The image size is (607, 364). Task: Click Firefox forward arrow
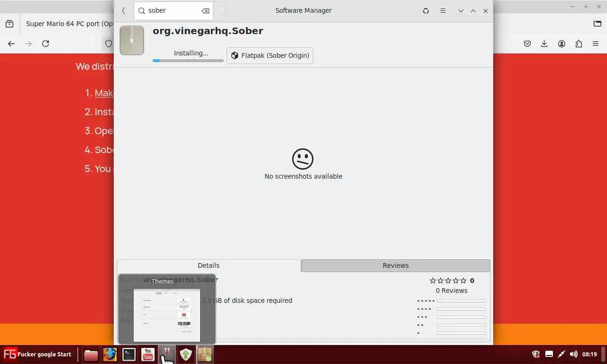[x=28, y=44]
